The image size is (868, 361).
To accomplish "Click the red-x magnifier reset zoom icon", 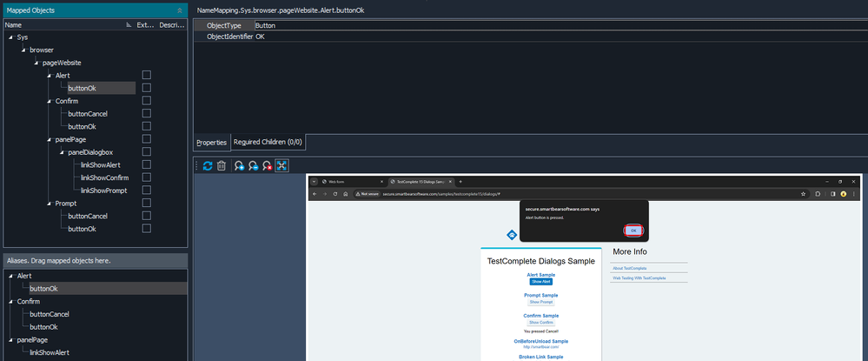I will (x=268, y=166).
